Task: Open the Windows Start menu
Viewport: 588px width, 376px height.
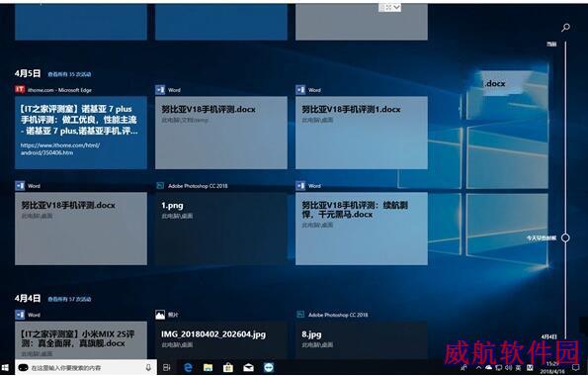Action: 5,368
